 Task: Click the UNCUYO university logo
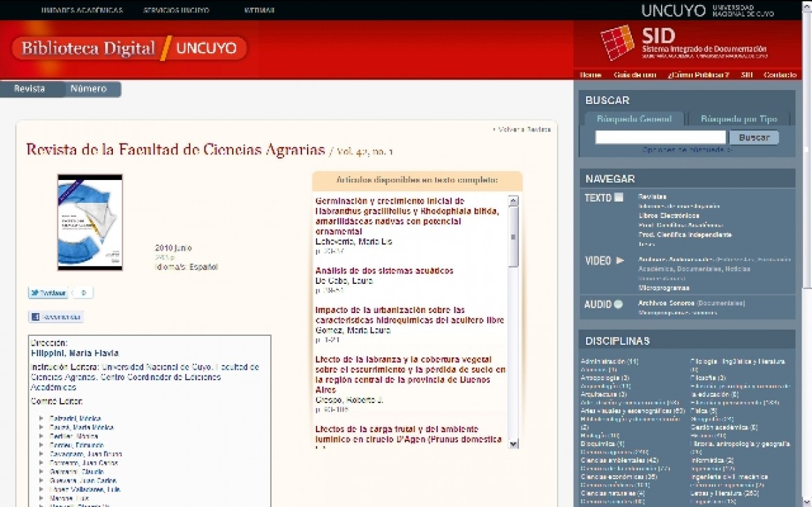[707, 10]
